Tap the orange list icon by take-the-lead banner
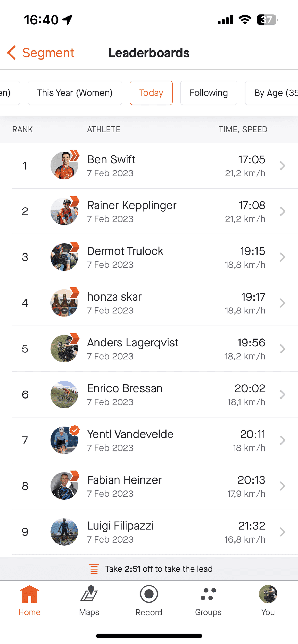This screenshot has height=644, width=298. click(94, 569)
